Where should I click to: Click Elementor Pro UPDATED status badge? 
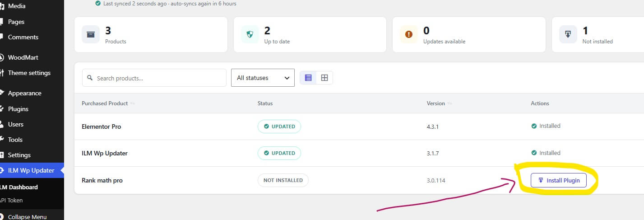coord(279,126)
